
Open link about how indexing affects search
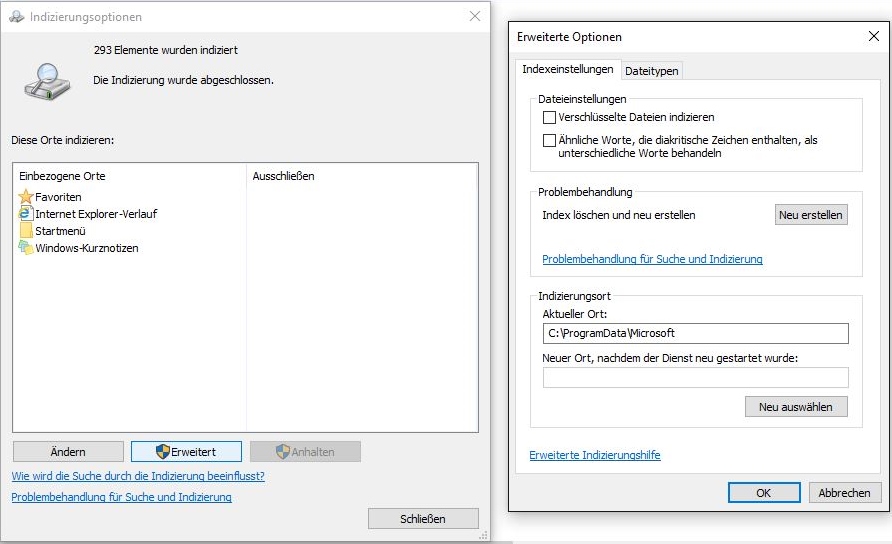138,476
